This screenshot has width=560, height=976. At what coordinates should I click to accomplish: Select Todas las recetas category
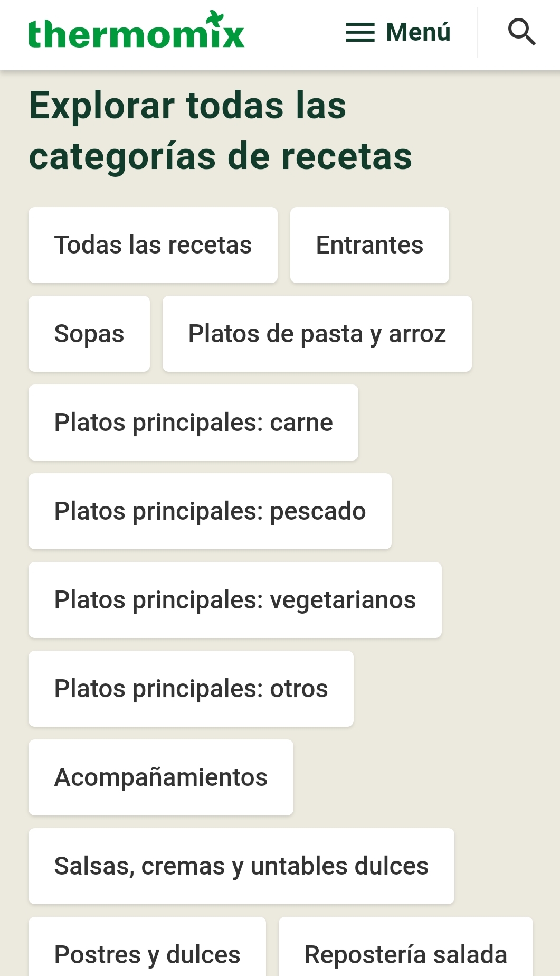click(153, 245)
